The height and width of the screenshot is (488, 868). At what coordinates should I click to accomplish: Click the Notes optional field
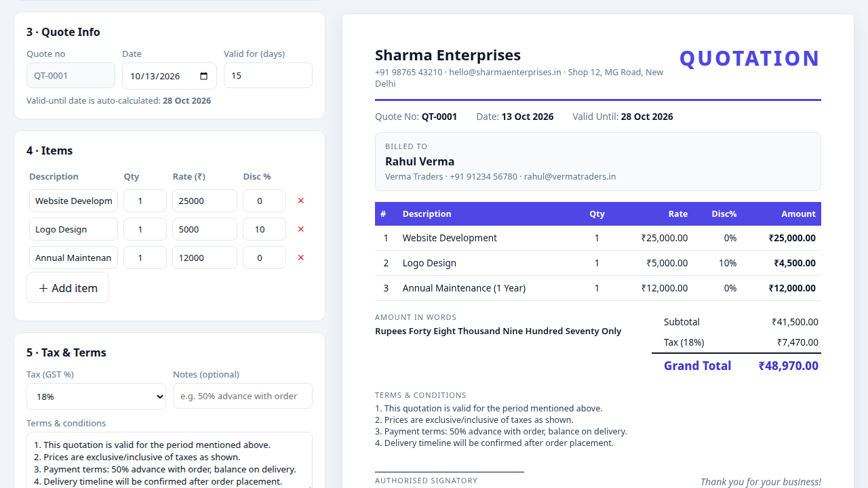point(243,396)
